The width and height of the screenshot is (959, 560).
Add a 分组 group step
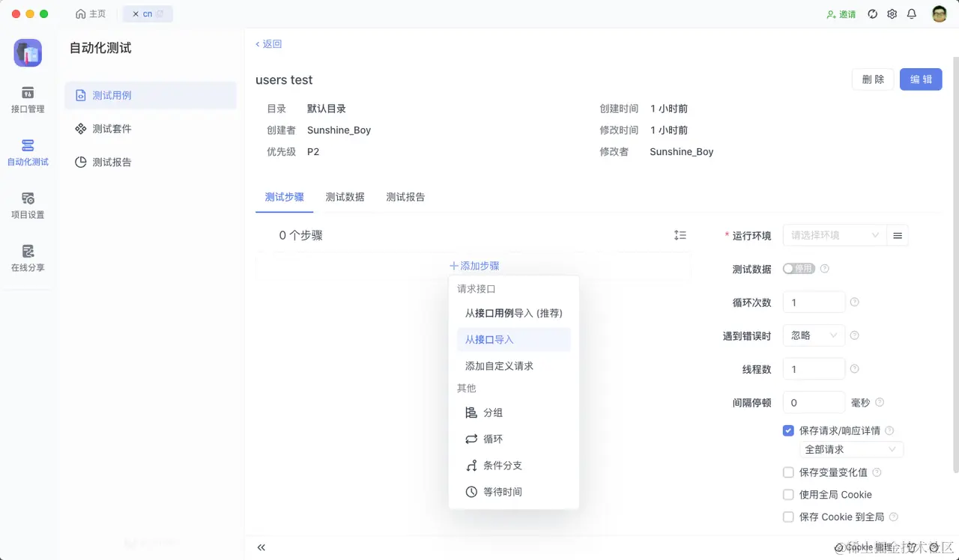[x=513, y=413]
